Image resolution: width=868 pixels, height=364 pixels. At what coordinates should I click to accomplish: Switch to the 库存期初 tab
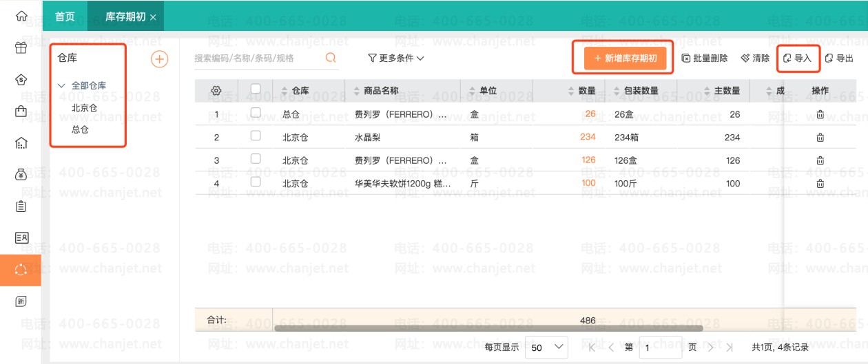tap(125, 17)
